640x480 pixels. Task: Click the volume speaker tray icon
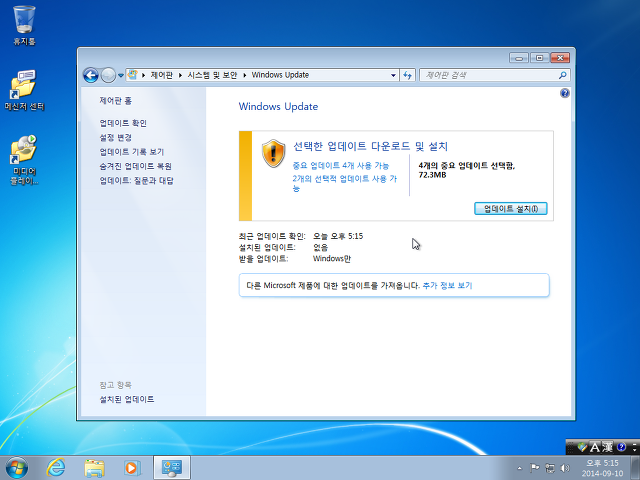click(565, 468)
